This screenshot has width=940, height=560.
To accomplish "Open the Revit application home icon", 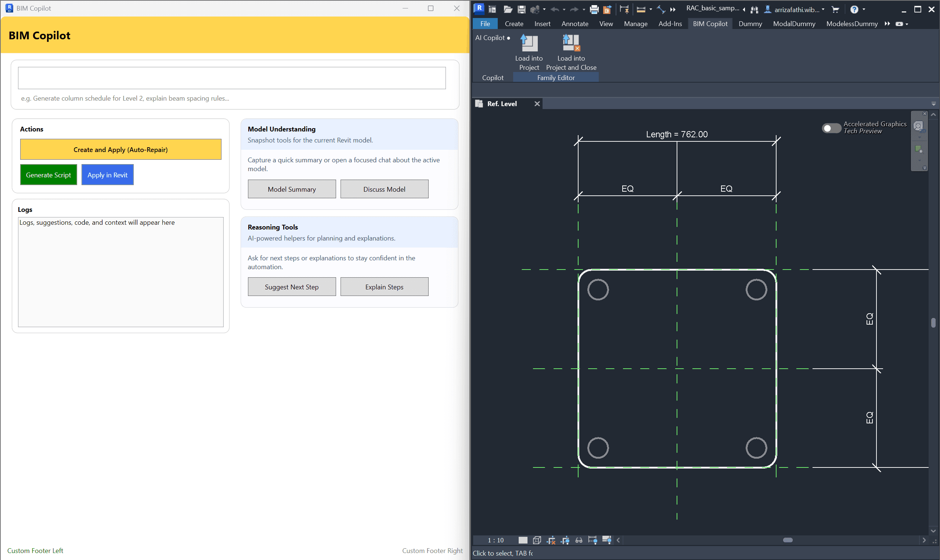I will click(x=479, y=8).
